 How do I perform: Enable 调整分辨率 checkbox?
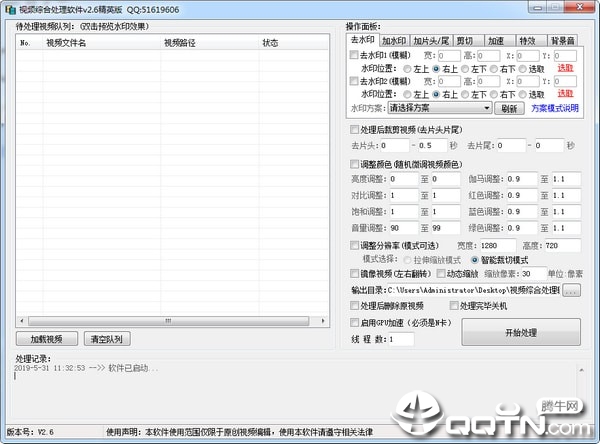[x=354, y=245]
